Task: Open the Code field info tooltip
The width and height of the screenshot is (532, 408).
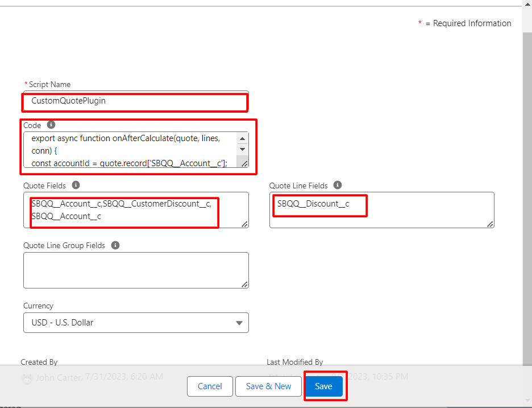Action: [x=50, y=125]
